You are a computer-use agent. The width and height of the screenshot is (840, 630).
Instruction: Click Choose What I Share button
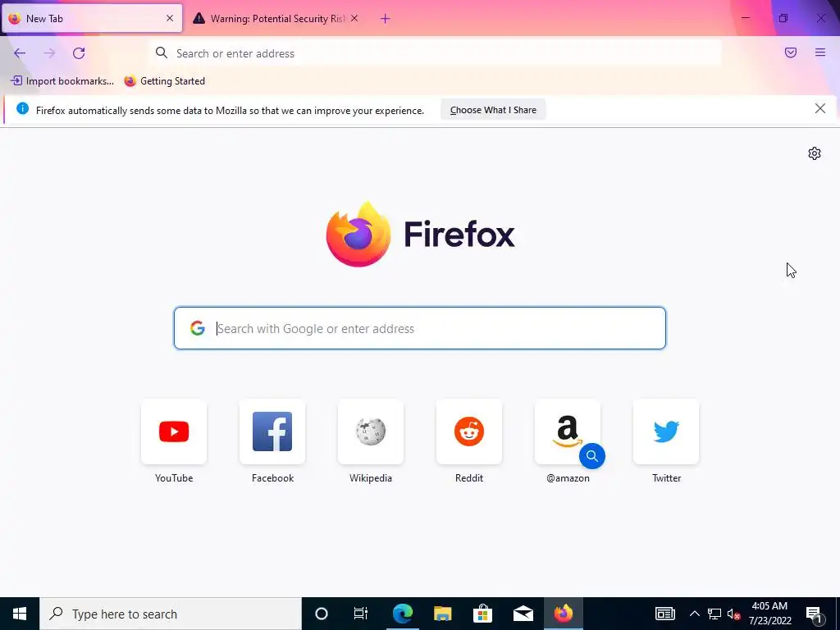[493, 110]
